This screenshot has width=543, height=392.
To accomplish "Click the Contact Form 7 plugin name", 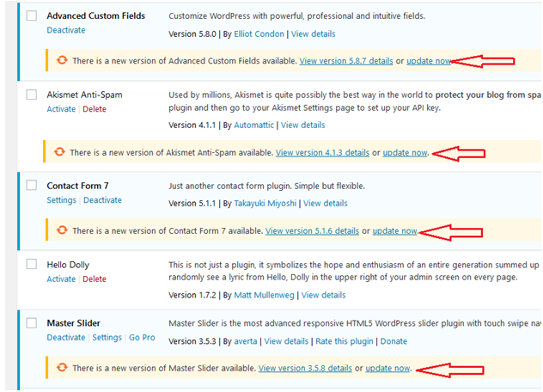I will tap(78, 186).
